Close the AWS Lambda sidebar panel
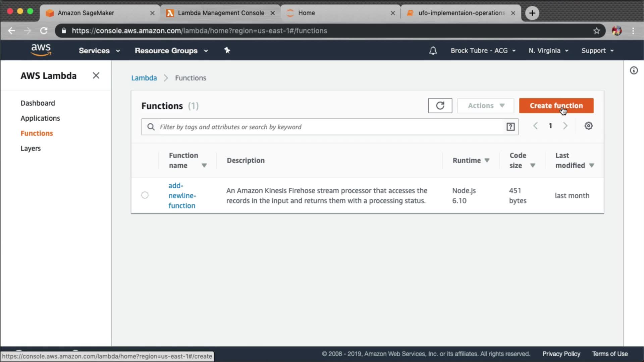The image size is (644, 362). click(x=96, y=75)
